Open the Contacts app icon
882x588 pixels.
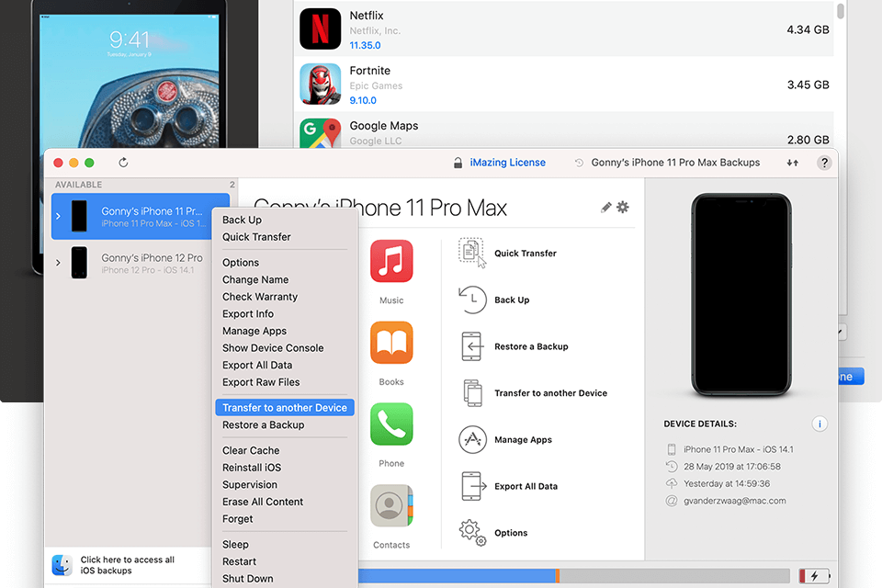(x=391, y=506)
